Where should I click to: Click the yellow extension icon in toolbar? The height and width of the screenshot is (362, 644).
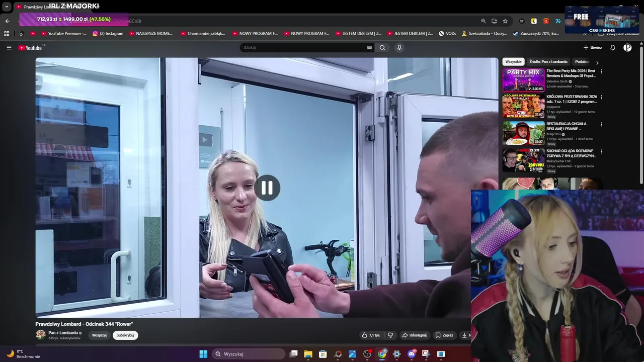pyautogui.click(x=534, y=21)
